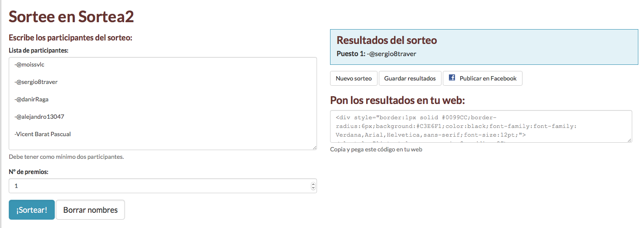
Task: Click inside the embed code textarea
Action: pos(481,126)
